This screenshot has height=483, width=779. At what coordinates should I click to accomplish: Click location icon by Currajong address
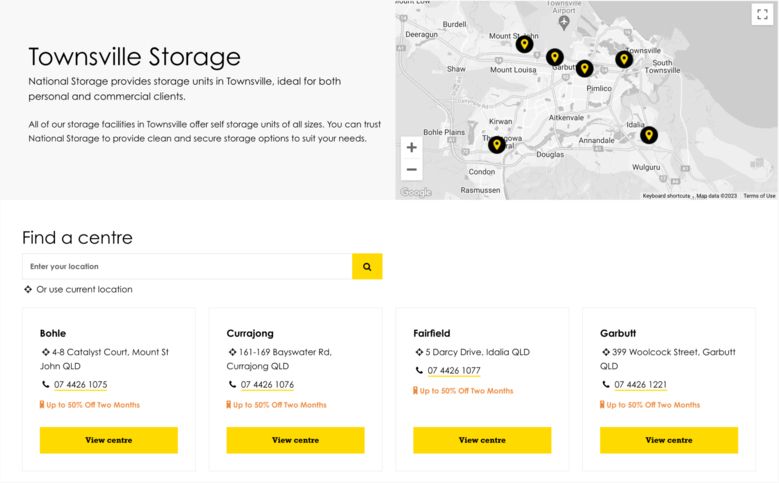[232, 352]
